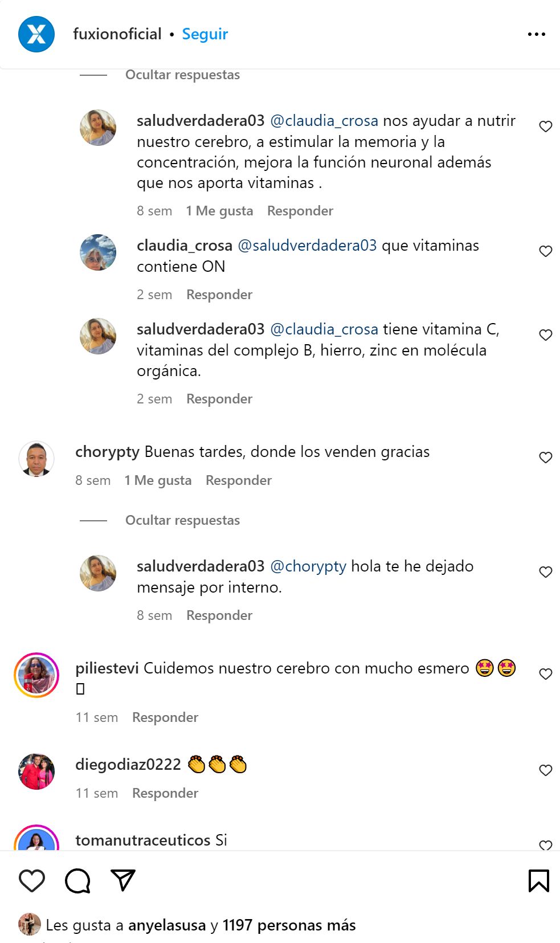Share the post with the paper plane icon
560x943 pixels.
(x=123, y=880)
